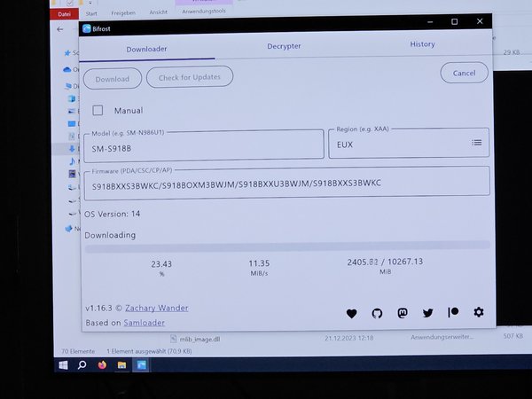Open the Zachary Wander link
The width and height of the screenshot is (532, 399).
pos(157,308)
